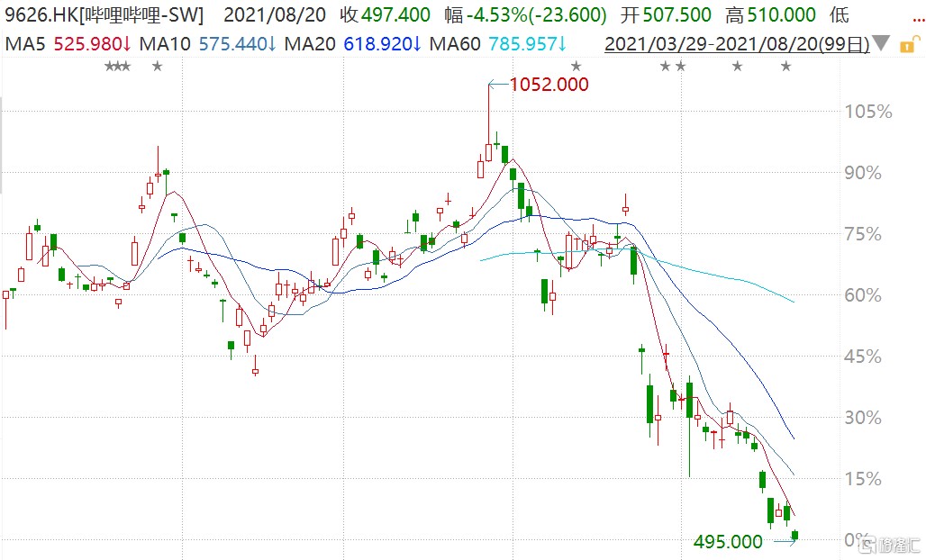Click the 1052.000 peak price annotation
Screen dimensions: 926x560
click(549, 85)
